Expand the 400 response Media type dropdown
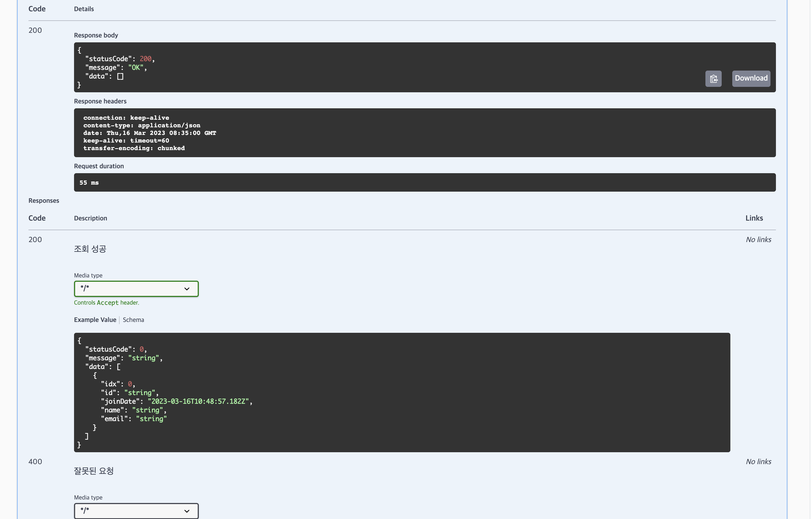This screenshot has width=812, height=519. click(136, 511)
